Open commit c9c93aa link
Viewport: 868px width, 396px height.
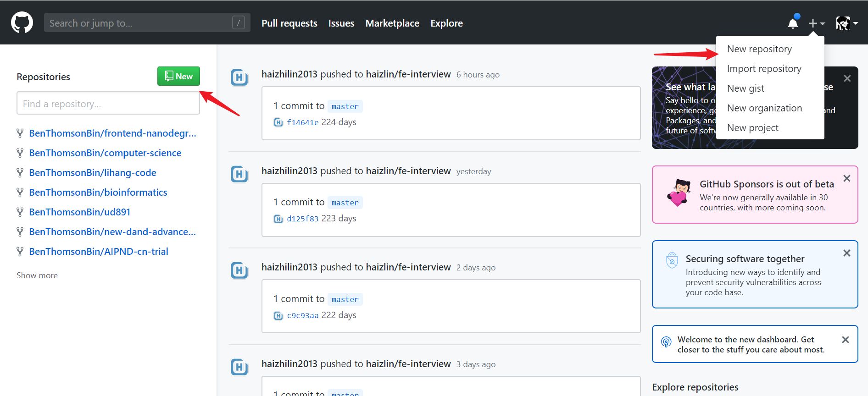(x=303, y=315)
